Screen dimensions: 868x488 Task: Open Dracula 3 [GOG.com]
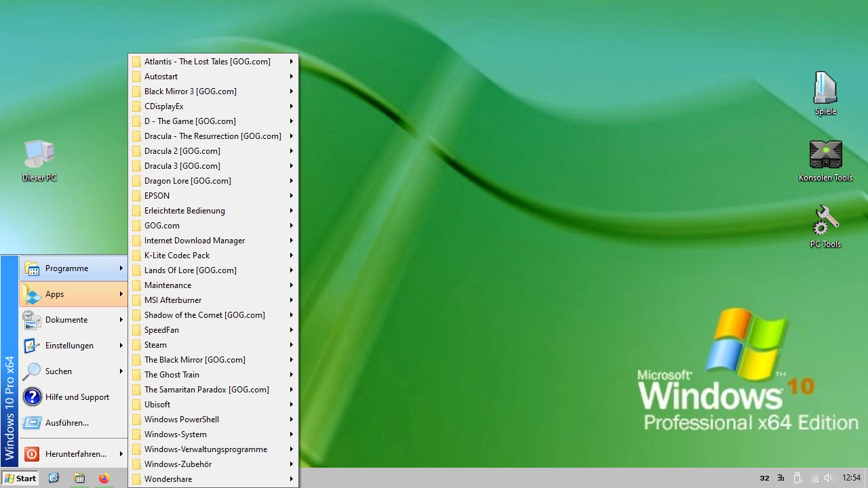pyautogui.click(x=213, y=166)
